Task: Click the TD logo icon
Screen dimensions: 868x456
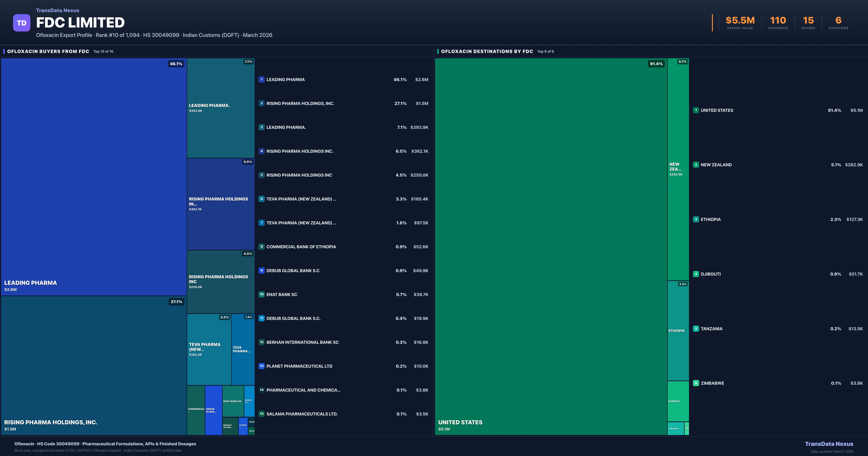Action: (x=22, y=23)
